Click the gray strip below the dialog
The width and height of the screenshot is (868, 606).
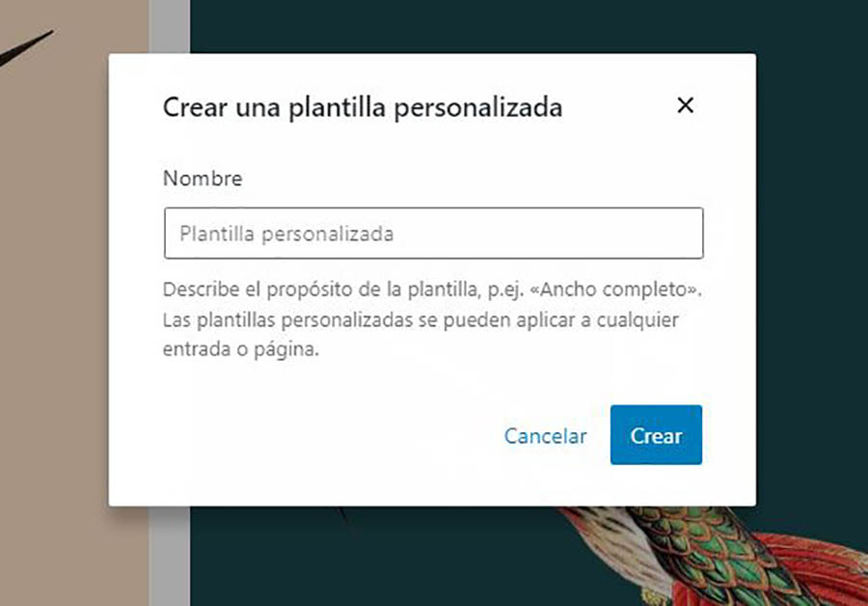click(x=170, y=560)
